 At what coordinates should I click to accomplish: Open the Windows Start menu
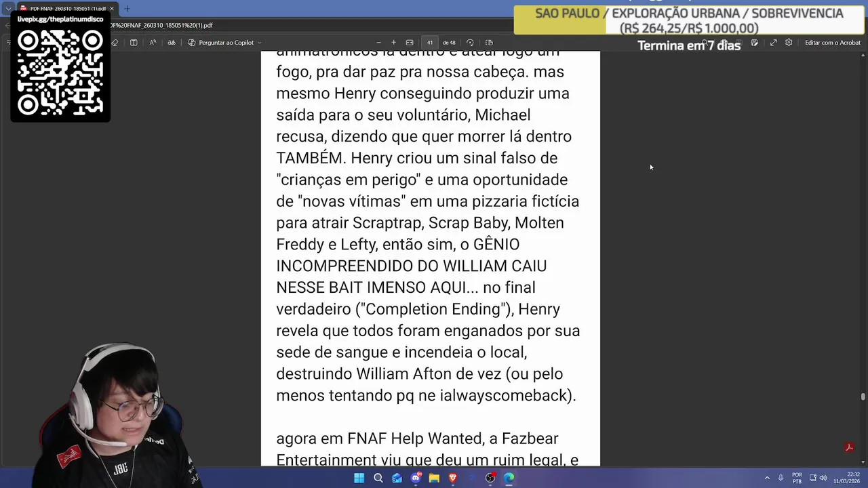pos(359,478)
